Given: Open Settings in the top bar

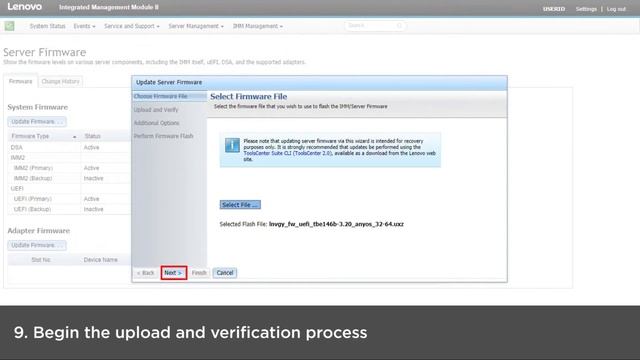Looking at the screenshot, I should (586, 9).
